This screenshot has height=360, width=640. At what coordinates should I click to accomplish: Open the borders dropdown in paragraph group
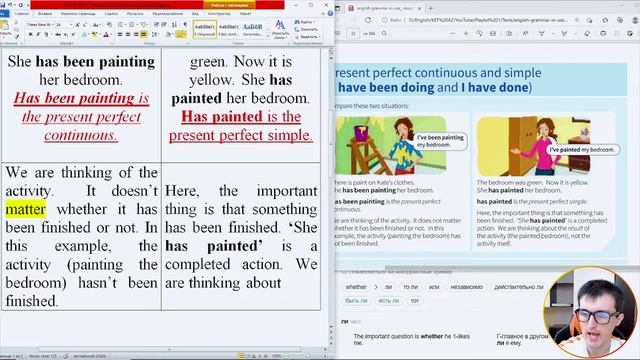coord(181,34)
